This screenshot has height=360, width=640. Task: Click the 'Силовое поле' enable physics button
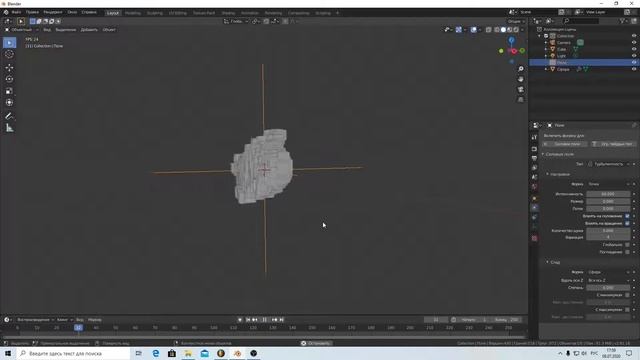coord(565,144)
